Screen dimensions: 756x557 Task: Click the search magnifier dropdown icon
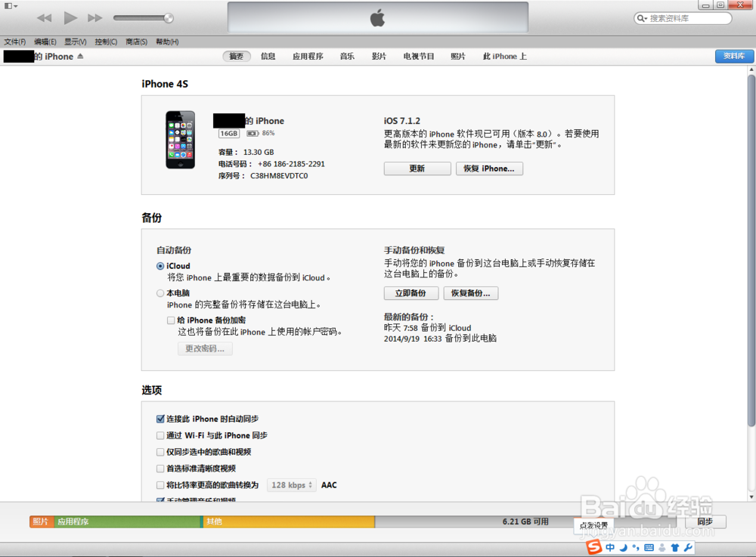click(x=642, y=18)
